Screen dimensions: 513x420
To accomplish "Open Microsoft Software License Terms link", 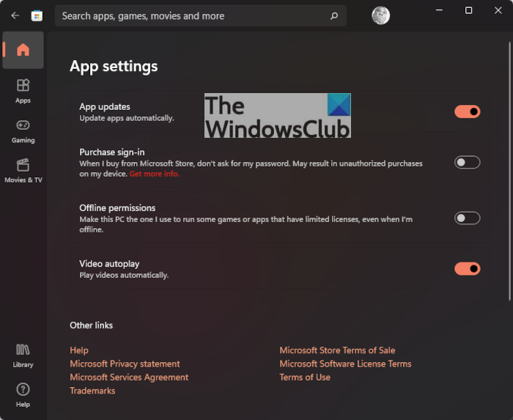I will click(x=345, y=364).
